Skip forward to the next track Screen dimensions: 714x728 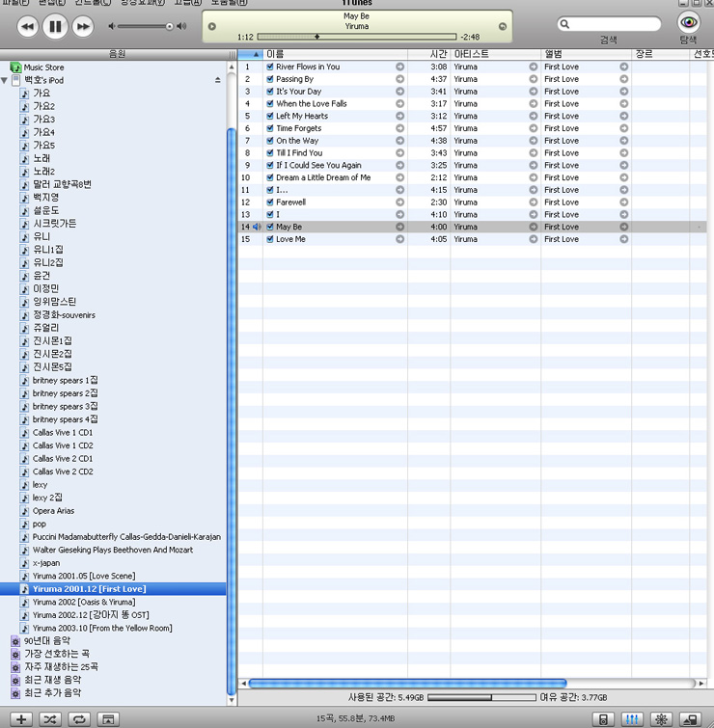coord(83,26)
